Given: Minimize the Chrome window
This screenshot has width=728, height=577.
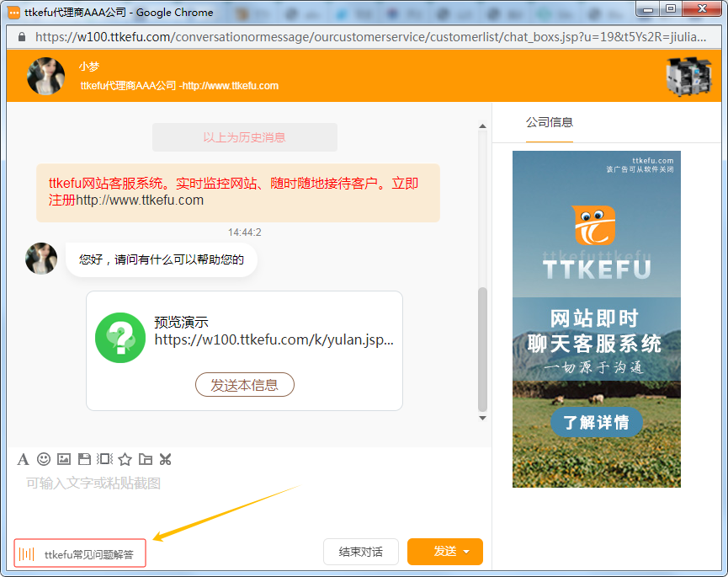Looking at the screenshot, I should pos(649,8).
